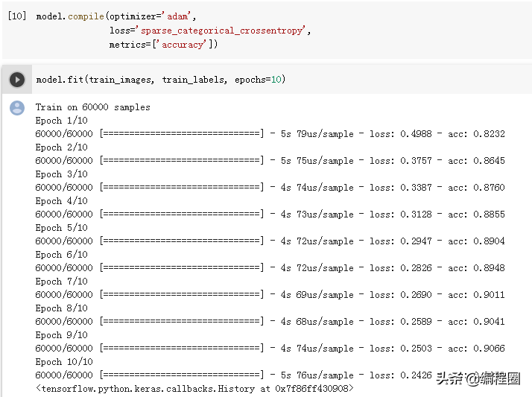Click inside the model.fit code line
The width and height of the screenshot is (532, 397).
tap(160, 80)
